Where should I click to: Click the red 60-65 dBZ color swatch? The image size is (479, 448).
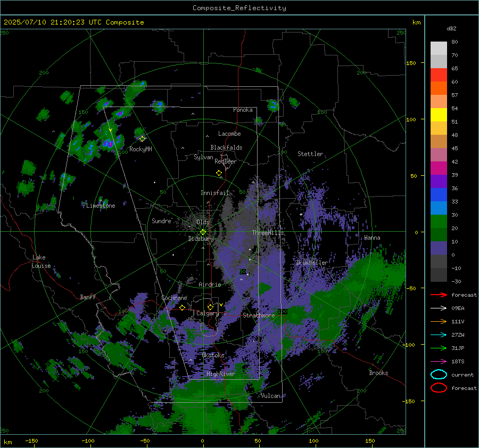click(439, 75)
